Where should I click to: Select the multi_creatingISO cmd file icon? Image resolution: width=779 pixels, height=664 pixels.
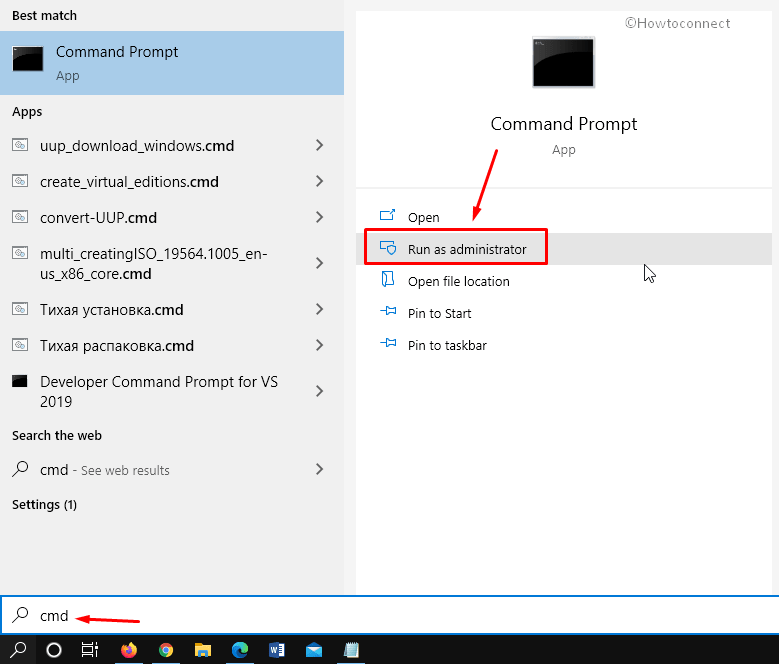point(20,253)
